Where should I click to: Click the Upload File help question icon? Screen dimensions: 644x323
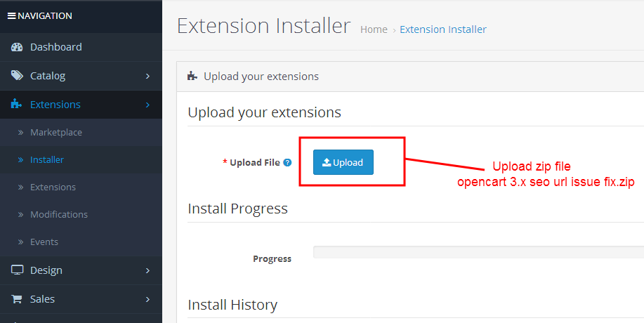tap(287, 162)
